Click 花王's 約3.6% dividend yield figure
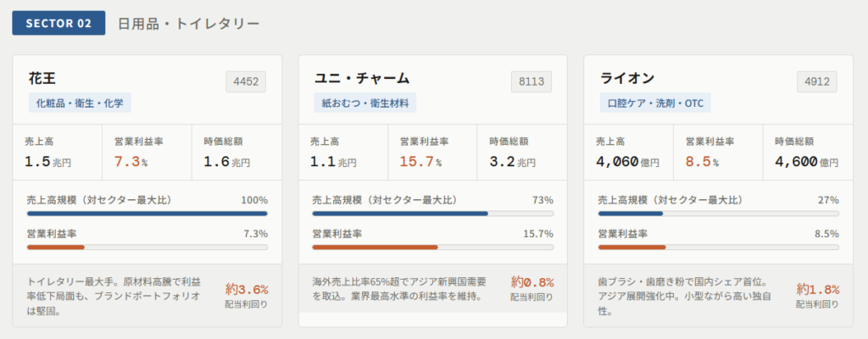This screenshot has height=339, width=868. click(x=247, y=289)
